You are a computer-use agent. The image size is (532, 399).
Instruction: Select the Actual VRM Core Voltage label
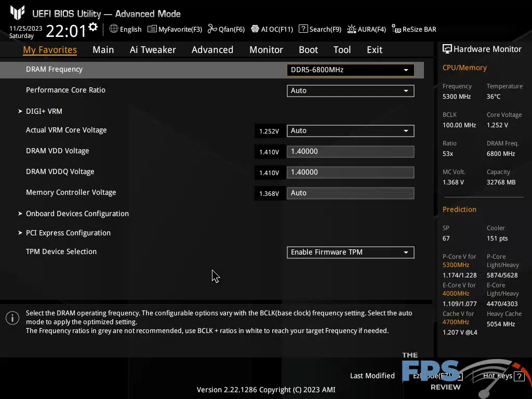[66, 130]
